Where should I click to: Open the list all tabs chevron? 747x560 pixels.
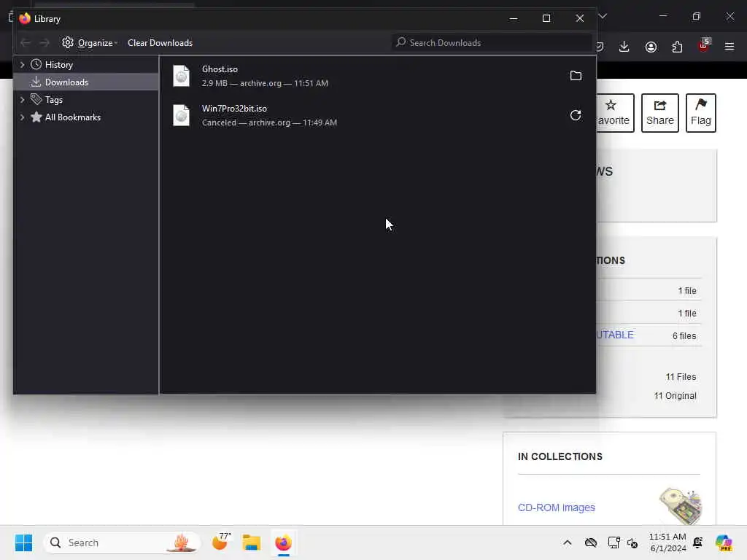603,16
